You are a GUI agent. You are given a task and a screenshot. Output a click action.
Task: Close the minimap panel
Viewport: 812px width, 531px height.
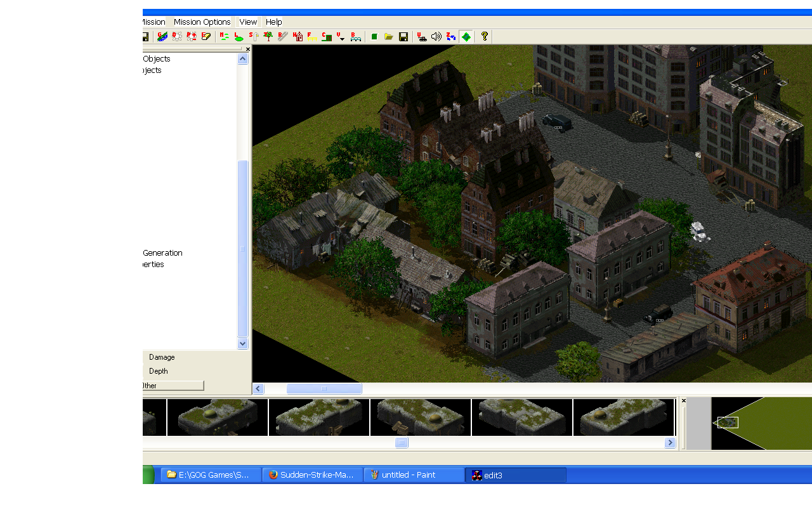[683, 401]
